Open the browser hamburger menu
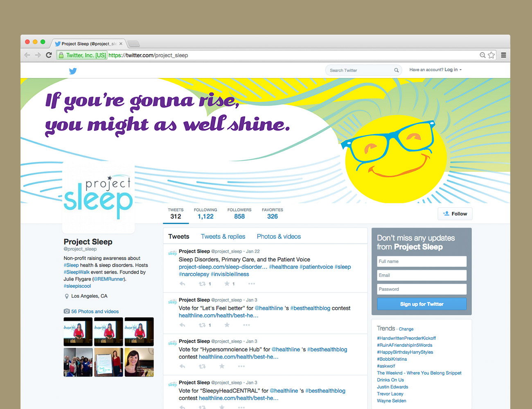 coord(504,55)
